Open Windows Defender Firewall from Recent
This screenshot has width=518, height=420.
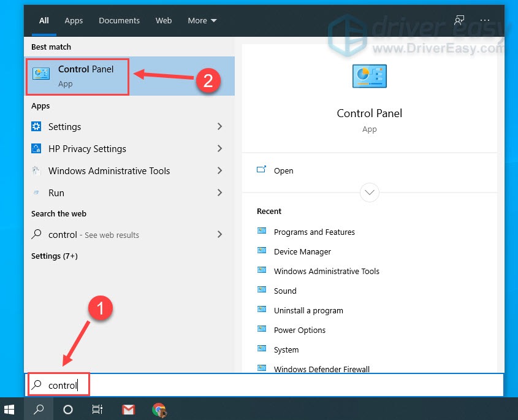pos(321,368)
